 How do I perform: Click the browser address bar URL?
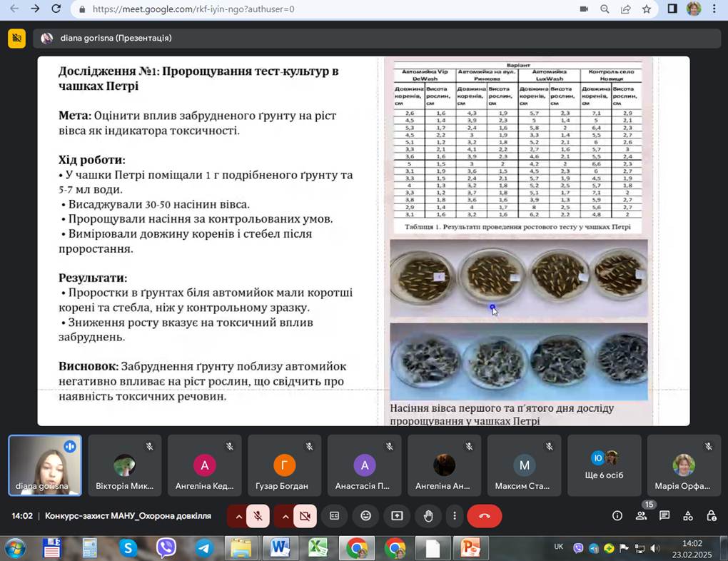193,9
